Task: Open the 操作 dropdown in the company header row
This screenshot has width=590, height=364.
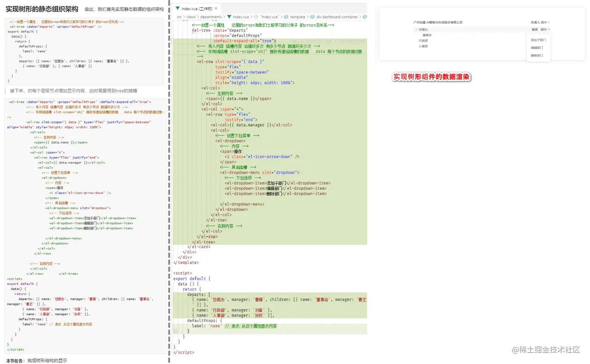Action: [545, 22]
